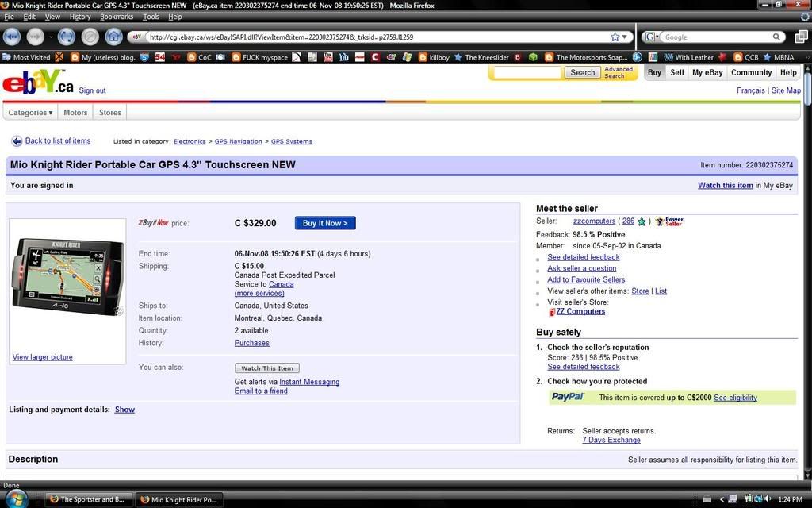Click the Watch This Item button
812x508 pixels.
click(x=266, y=368)
